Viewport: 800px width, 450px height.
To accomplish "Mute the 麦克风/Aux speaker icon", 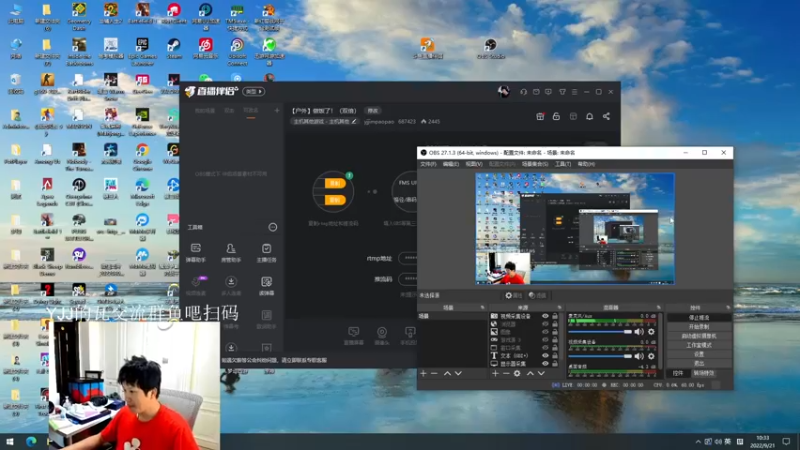I will (639, 332).
